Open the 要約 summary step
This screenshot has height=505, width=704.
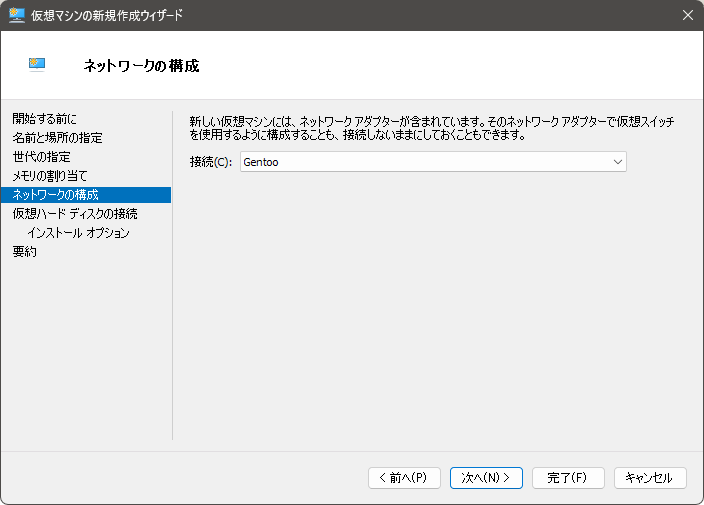coord(25,252)
